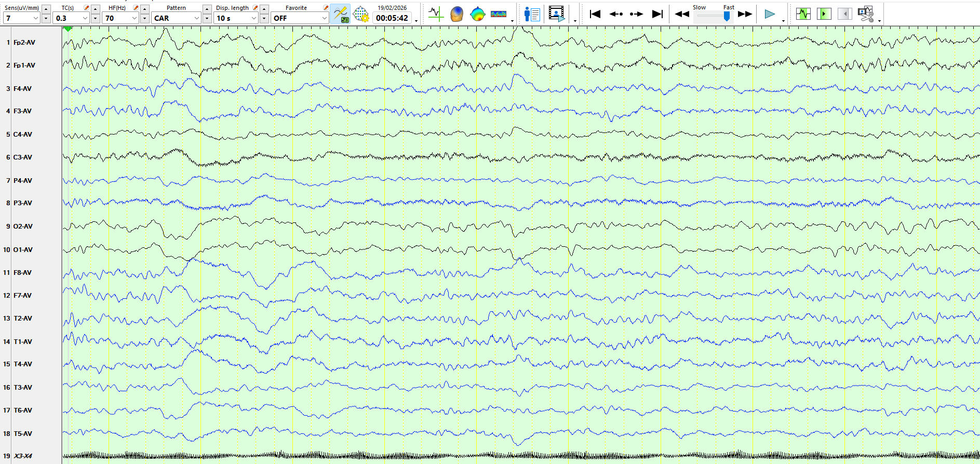The image size is (980, 464).
Task: Expand the overflow arrow after the clip editing icon
Action: [x=879, y=21]
